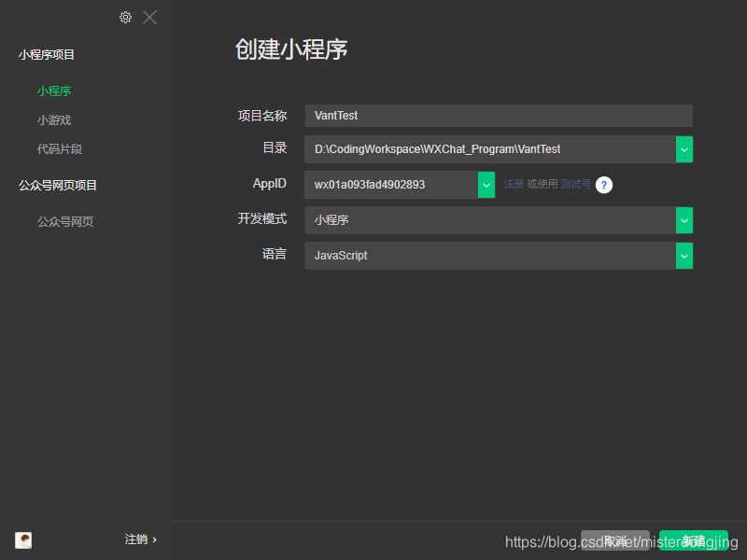Click the 小程序项目 section heading
This screenshot has width=747, height=560.
pos(46,55)
